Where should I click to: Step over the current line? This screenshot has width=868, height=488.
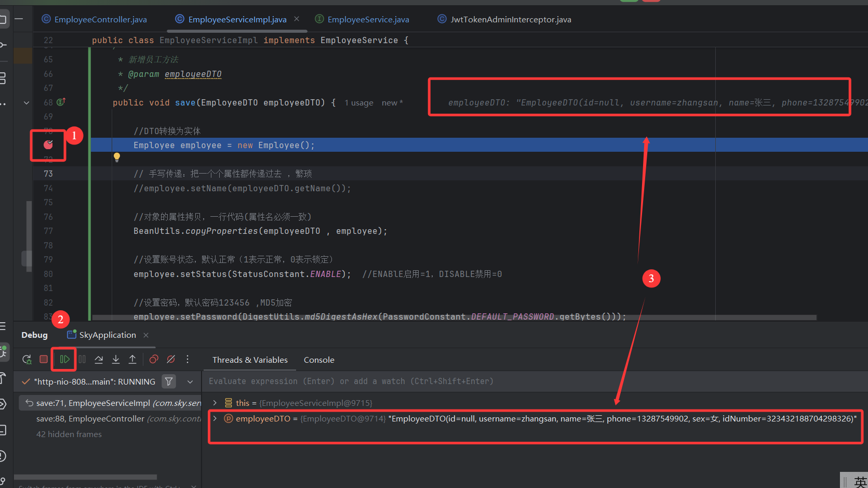99,359
